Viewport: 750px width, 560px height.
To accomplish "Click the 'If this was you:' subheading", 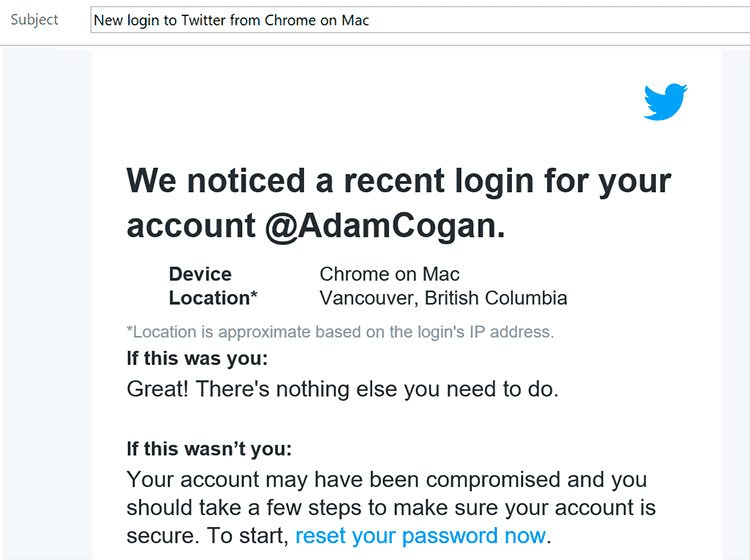I will point(197,358).
